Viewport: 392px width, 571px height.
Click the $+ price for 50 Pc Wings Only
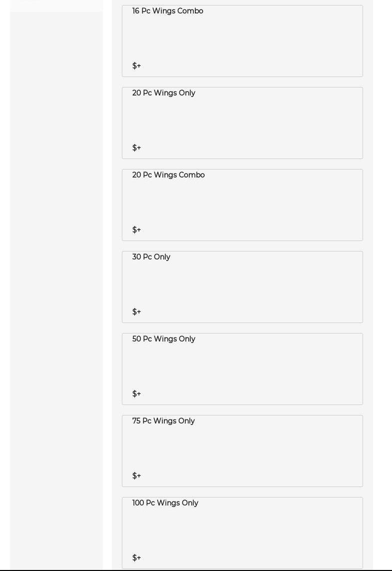(x=136, y=394)
